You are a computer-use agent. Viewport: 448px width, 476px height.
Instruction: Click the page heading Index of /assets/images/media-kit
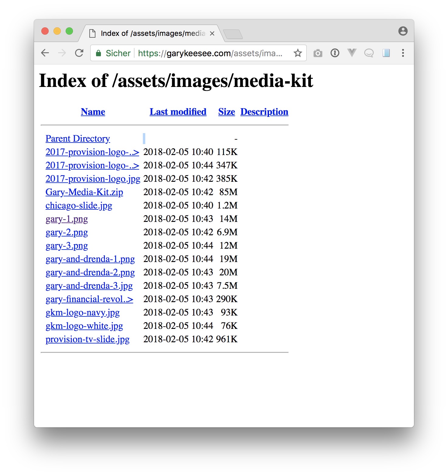176,81
